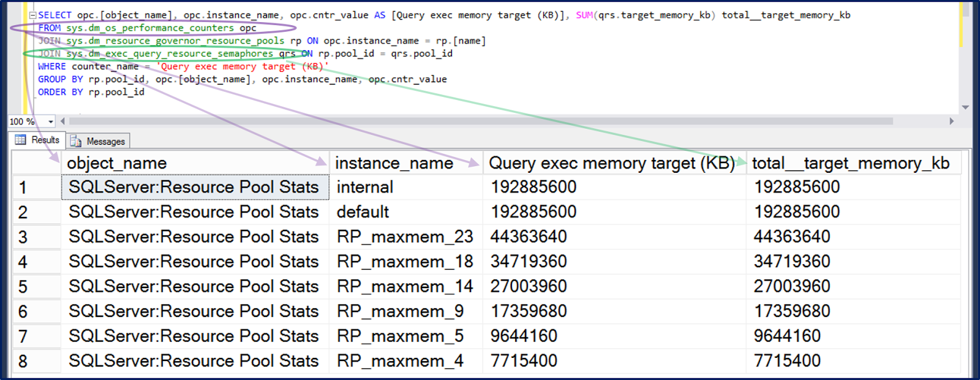Viewport: 980px width, 380px height.
Task: Click memory target cell 44363640
Action: click(614, 237)
